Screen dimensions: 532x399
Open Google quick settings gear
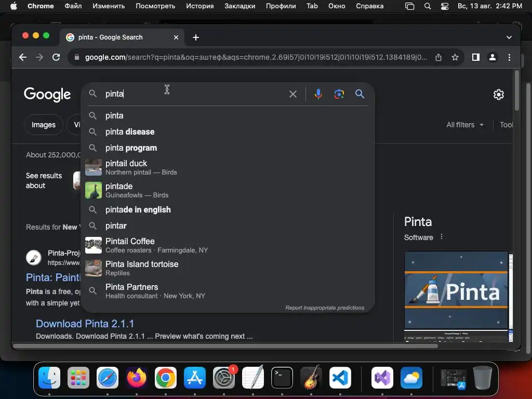click(498, 95)
